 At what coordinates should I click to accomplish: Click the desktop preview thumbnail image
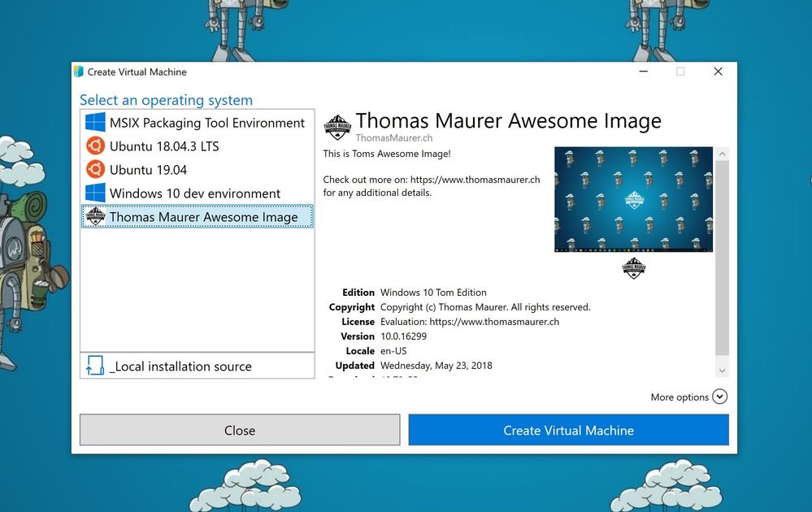point(633,199)
